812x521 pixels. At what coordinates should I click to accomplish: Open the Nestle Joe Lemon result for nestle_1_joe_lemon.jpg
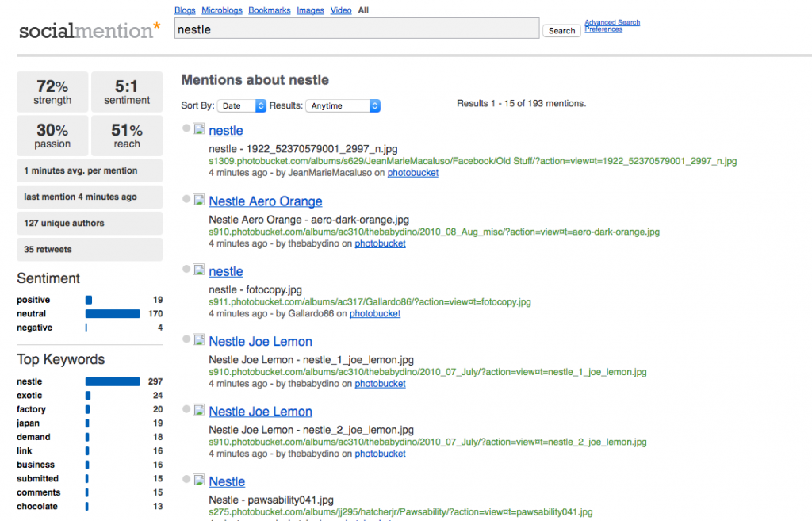(x=260, y=341)
